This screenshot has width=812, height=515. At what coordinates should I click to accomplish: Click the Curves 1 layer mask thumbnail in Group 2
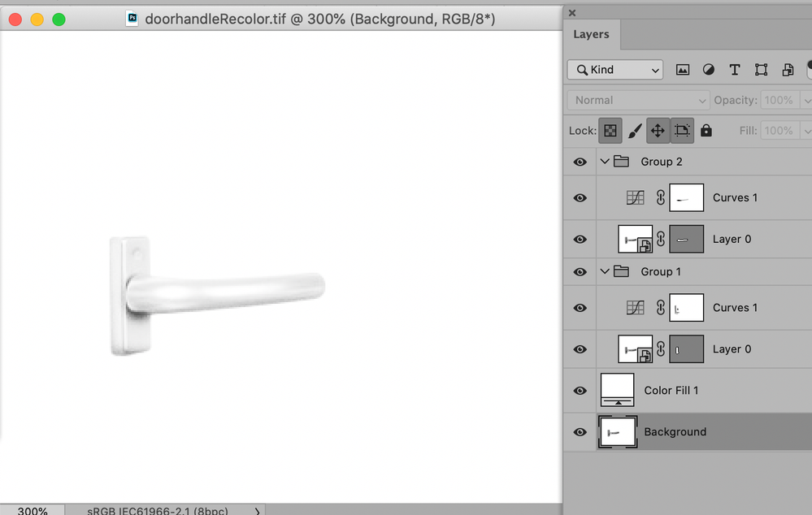point(686,197)
